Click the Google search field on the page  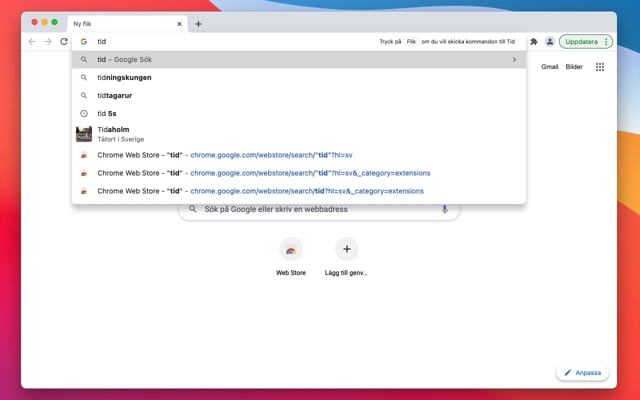(319, 209)
